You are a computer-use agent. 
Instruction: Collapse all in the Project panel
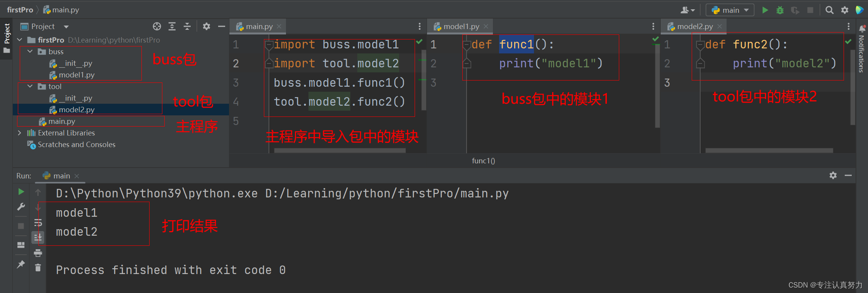click(187, 26)
